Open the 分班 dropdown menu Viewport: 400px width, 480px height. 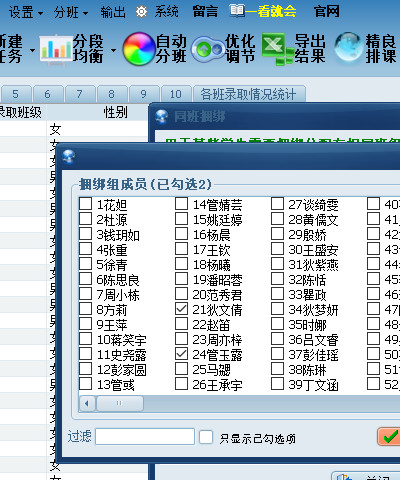[71, 13]
